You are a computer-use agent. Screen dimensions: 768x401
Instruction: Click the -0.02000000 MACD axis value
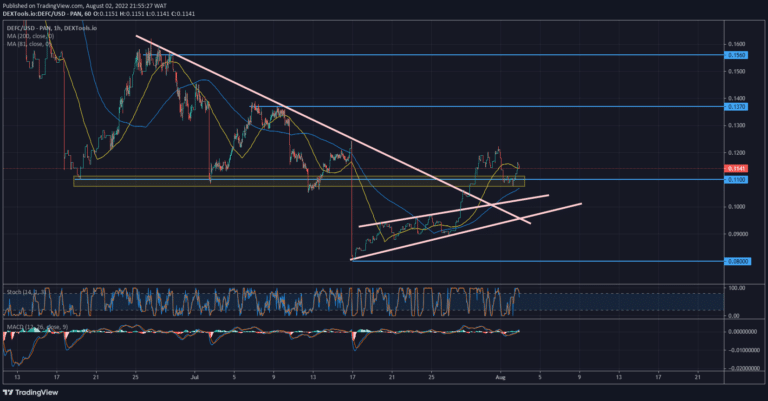(x=742, y=368)
